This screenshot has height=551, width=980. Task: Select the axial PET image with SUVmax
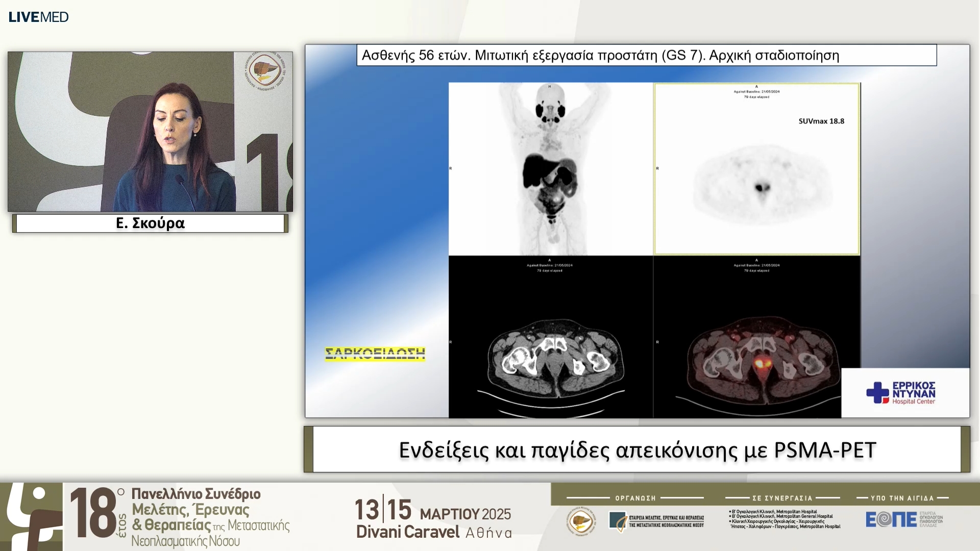point(757,168)
